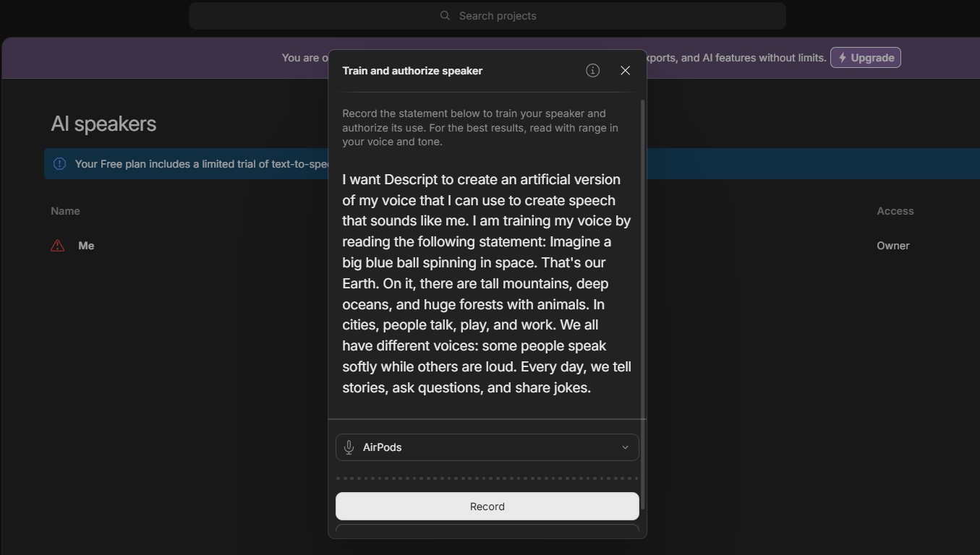Screen dimensions: 980x555
Task: Click the AI speakers heading
Action: pos(103,124)
